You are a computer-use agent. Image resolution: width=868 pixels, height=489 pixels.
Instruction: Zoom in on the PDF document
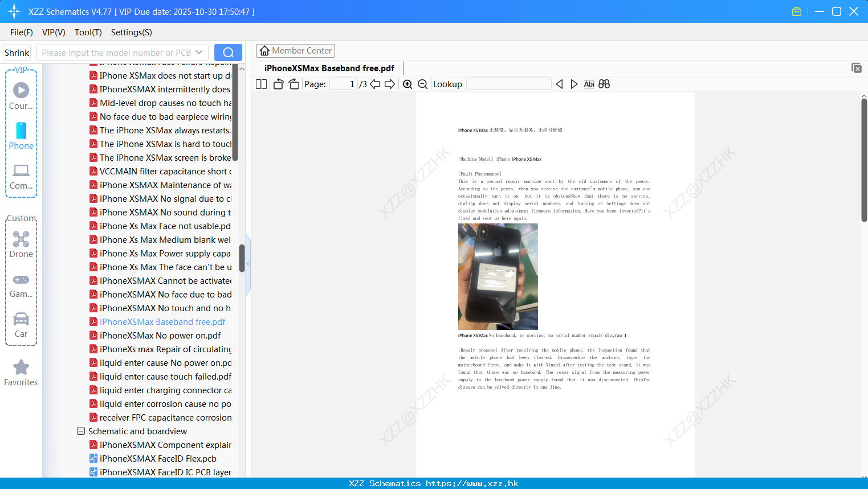[407, 84]
